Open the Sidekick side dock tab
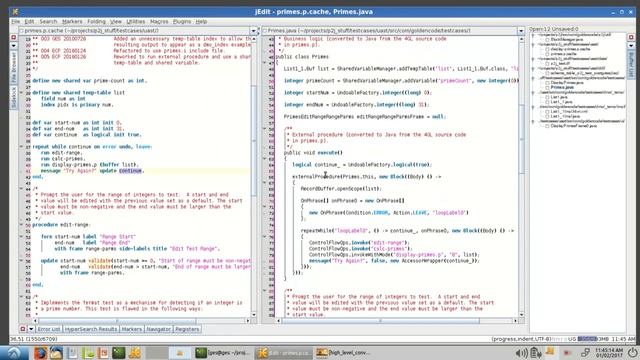Image resolution: width=640 pixels, height=360 pixels. pyautogui.click(x=13, y=97)
